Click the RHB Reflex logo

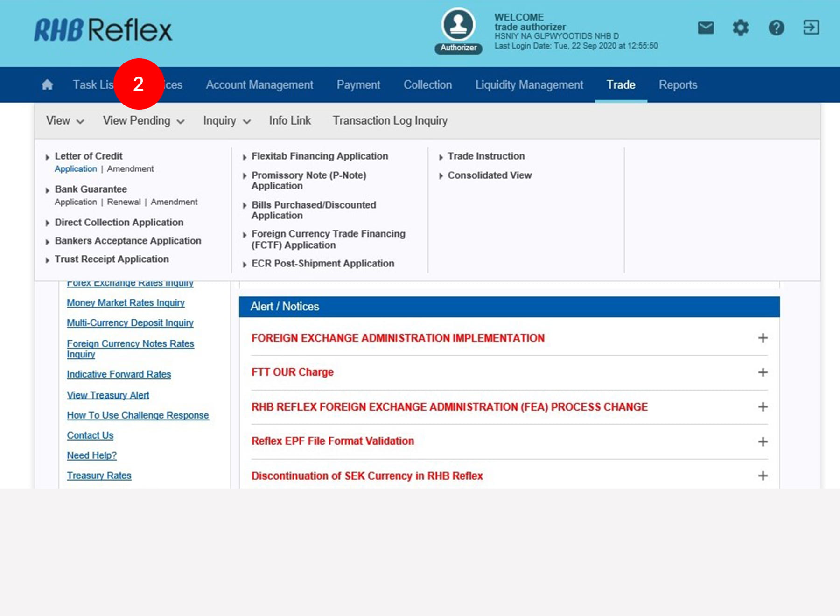tap(103, 30)
